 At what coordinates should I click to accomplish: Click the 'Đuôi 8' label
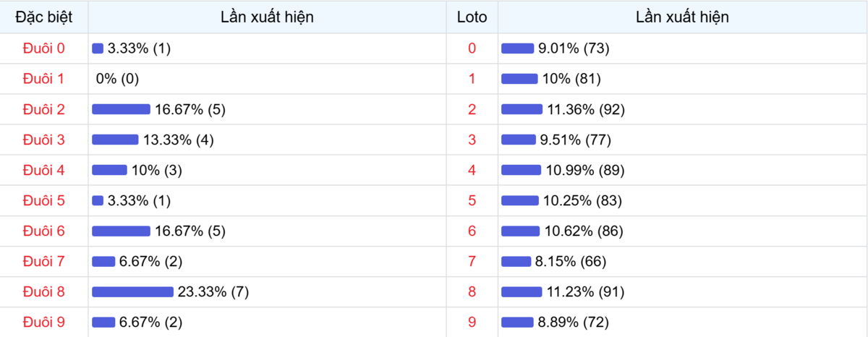click(43, 292)
